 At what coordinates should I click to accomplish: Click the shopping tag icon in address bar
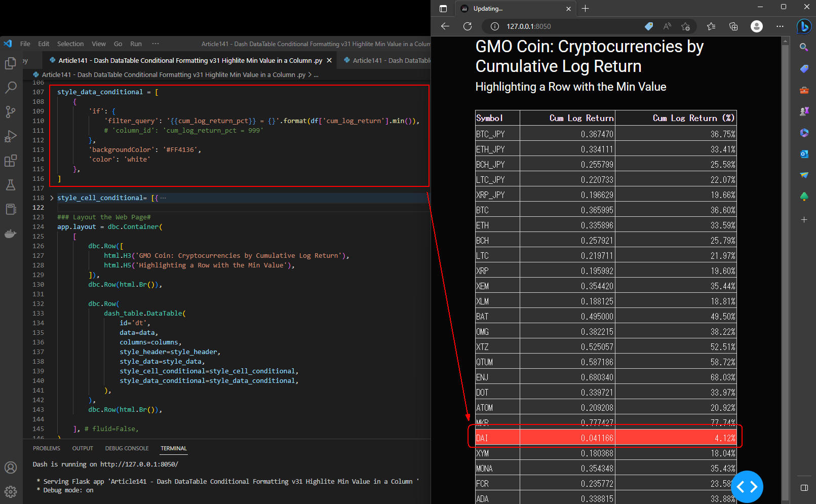coord(649,26)
